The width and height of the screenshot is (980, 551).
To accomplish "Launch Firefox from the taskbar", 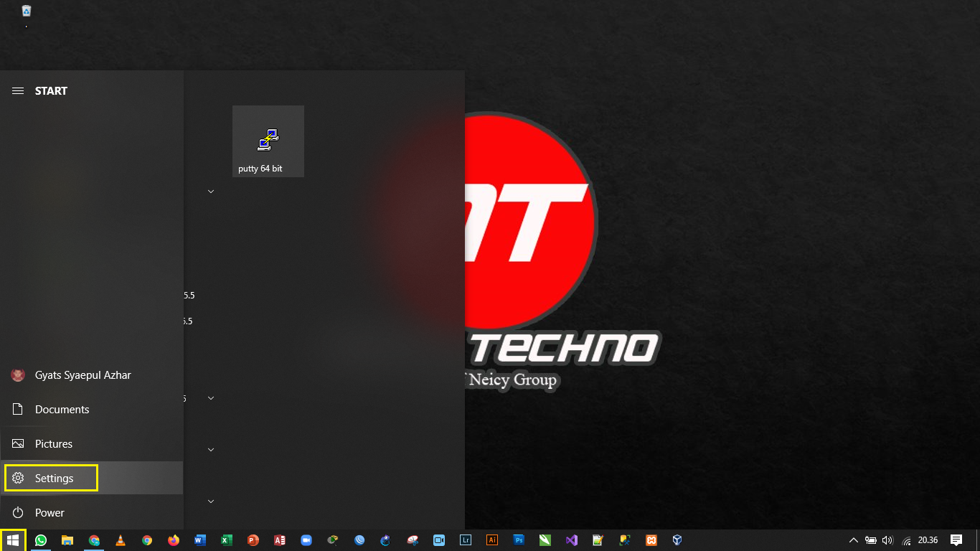I will [174, 540].
